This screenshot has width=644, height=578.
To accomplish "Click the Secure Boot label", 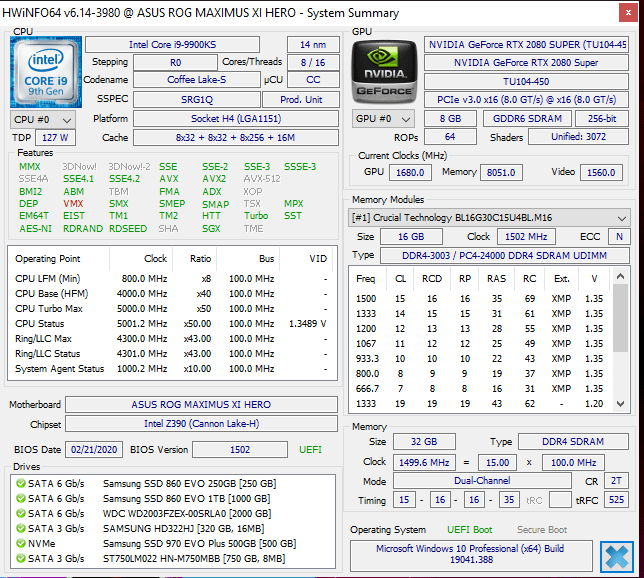I will click(x=542, y=530).
